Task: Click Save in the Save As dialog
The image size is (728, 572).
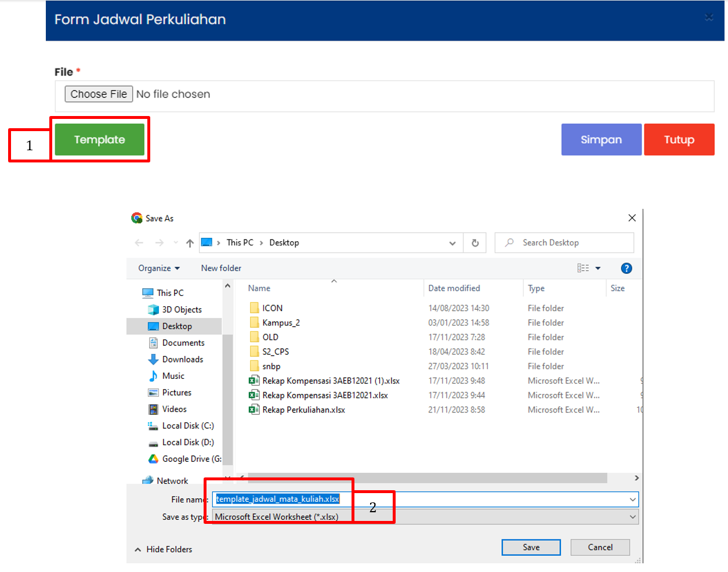Action: coord(531,547)
